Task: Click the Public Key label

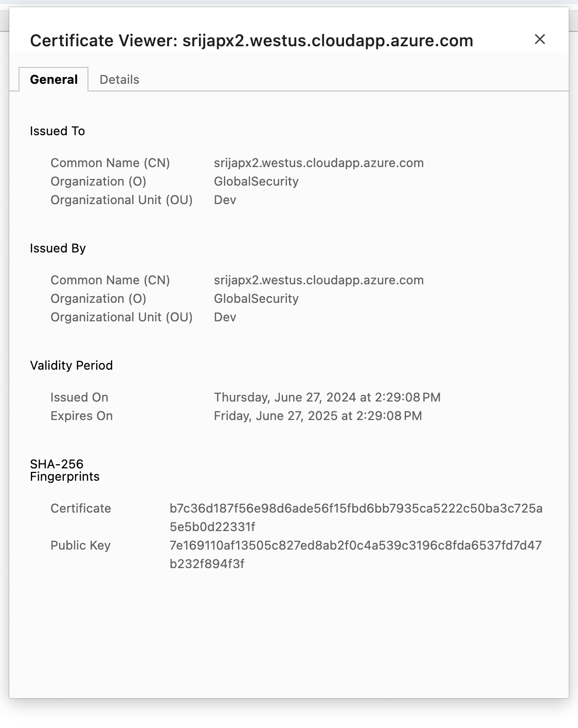Action: coord(81,545)
